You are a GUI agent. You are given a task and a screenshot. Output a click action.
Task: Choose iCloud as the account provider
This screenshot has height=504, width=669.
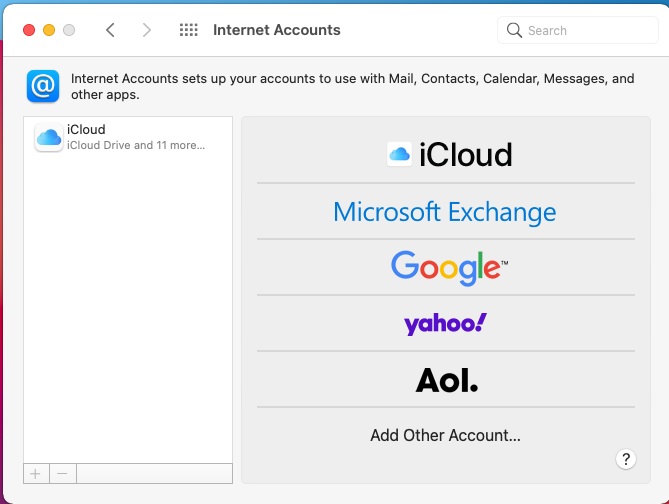tap(446, 154)
